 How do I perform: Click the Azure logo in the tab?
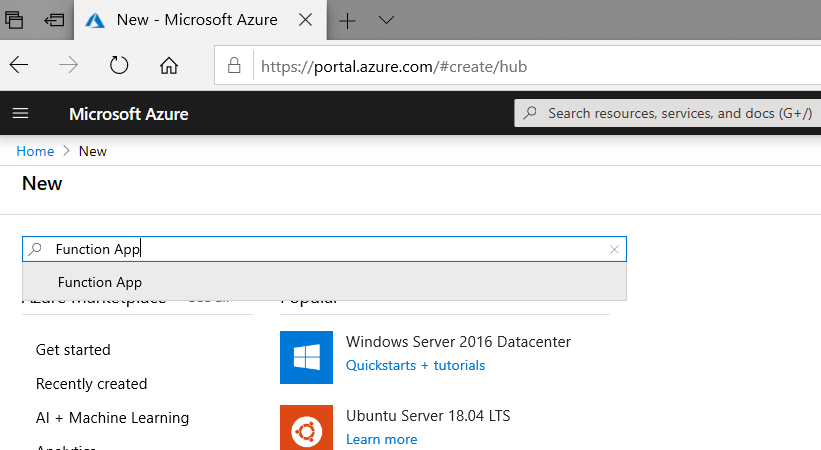[95, 20]
